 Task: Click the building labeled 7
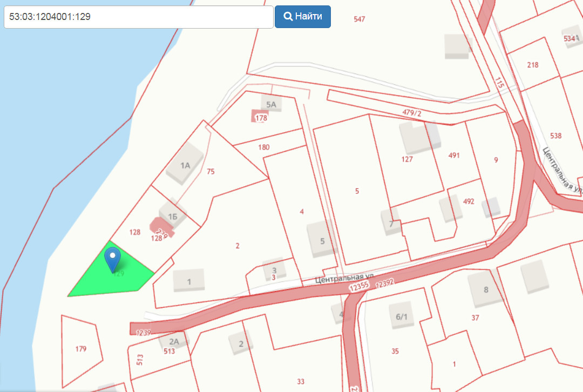(x=391, y=223)
